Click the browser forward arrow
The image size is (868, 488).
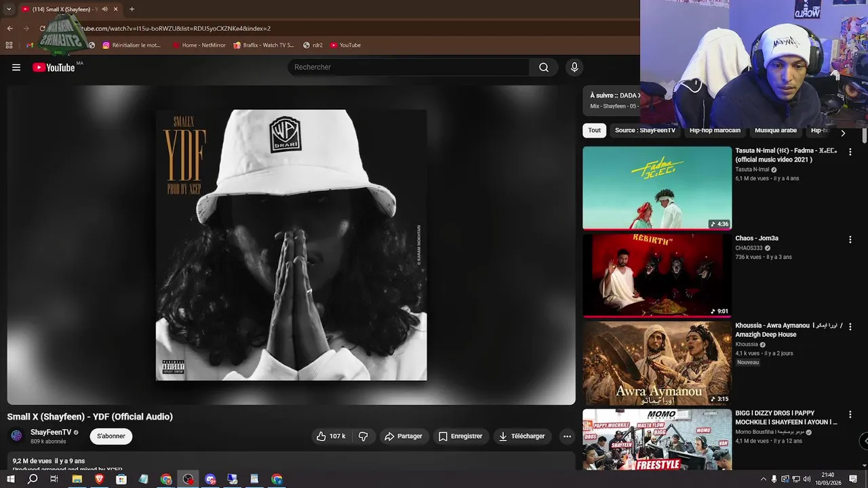[x=26, y=28]
